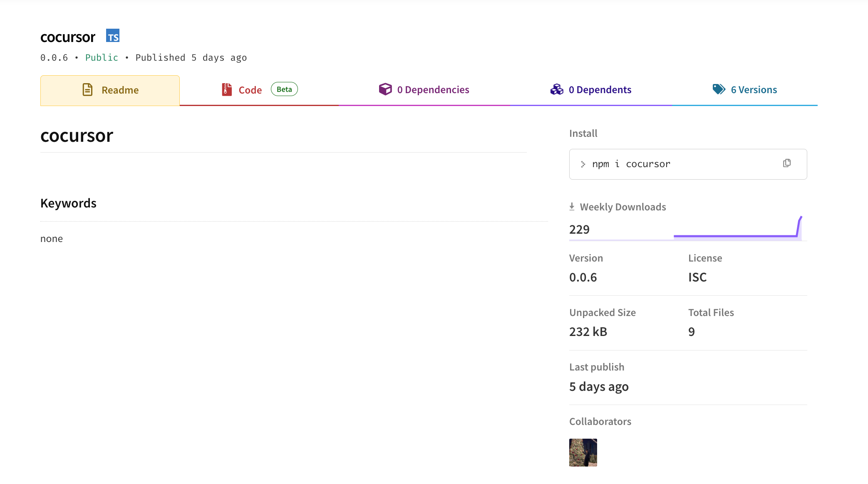Click the 0.0.6 version value in sidebar

coord(583,277)
